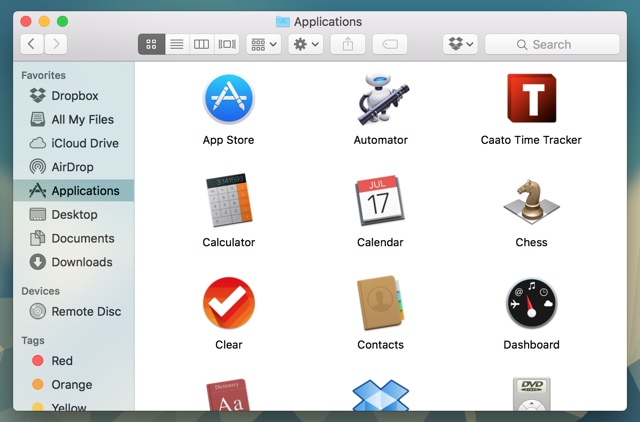
Task: Select Applications in the sidebar
Action: (73, 191)
